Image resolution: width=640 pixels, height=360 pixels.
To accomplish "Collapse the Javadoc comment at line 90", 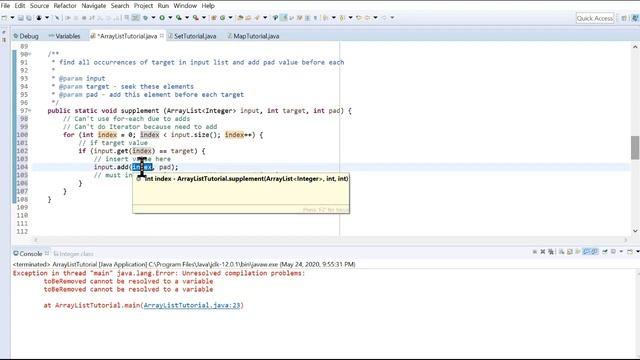I will click(x=30, y=54).
